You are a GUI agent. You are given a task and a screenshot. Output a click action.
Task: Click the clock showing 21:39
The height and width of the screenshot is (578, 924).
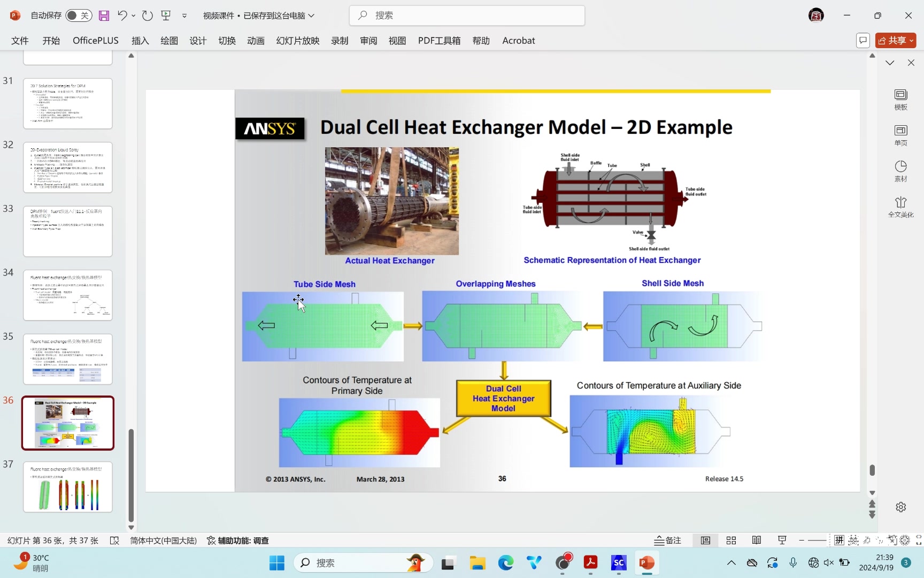pos(876,562)
